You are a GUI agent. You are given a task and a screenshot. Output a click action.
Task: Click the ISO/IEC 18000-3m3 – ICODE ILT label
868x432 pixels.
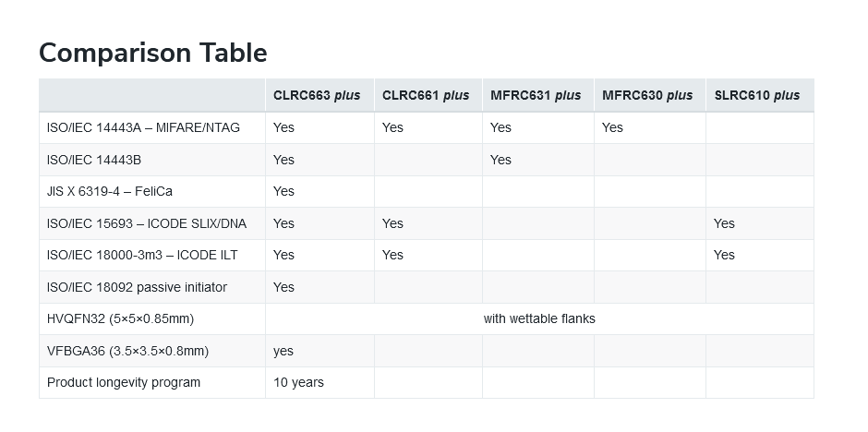(x=143, y=255)
